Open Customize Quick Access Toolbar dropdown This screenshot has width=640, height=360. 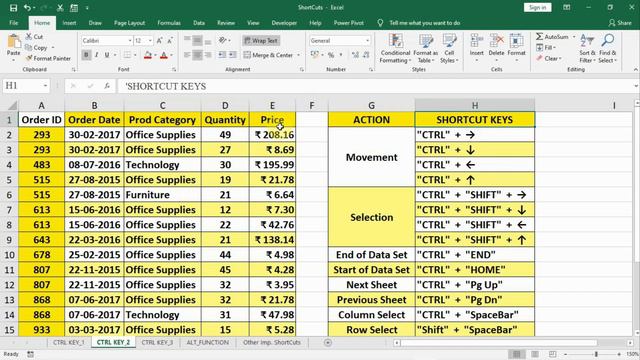(x=87, y=8)
